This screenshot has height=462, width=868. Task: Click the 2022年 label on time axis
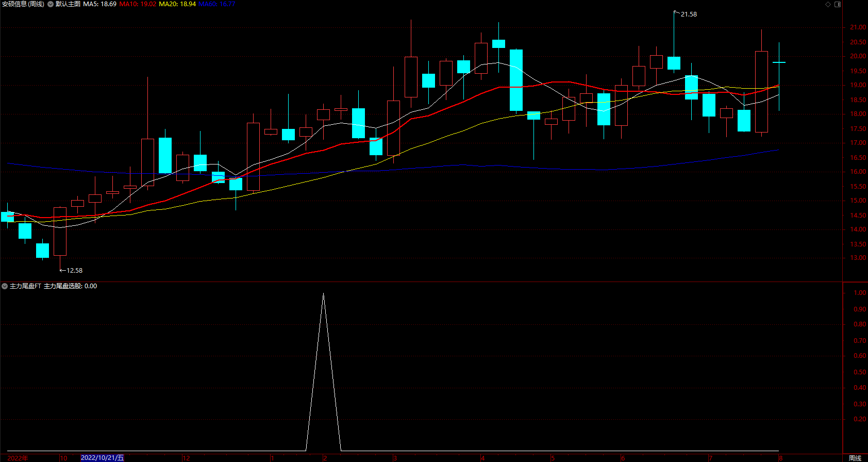pyautogui.click(x=18, y=458)
